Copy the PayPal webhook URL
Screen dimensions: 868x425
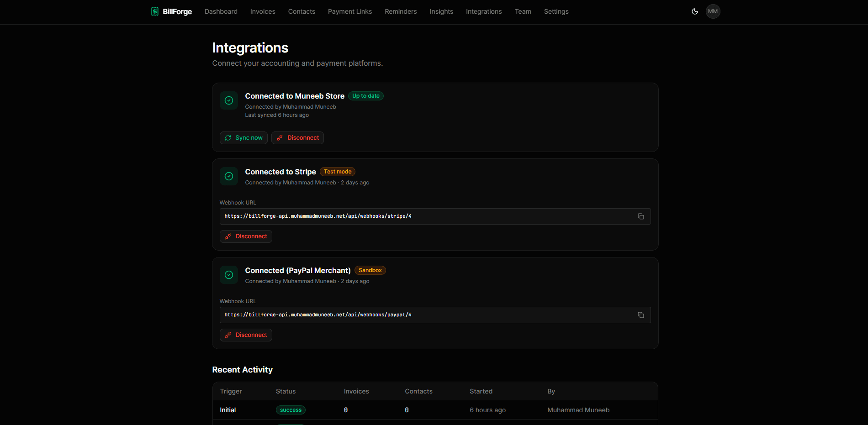tap(641, 315)
